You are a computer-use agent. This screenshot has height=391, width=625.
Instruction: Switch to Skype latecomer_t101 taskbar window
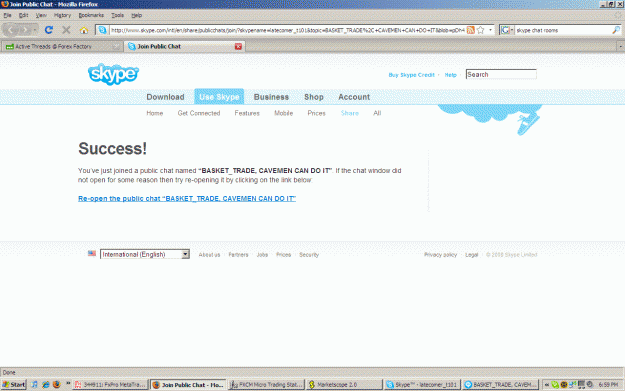coord(422,385)
